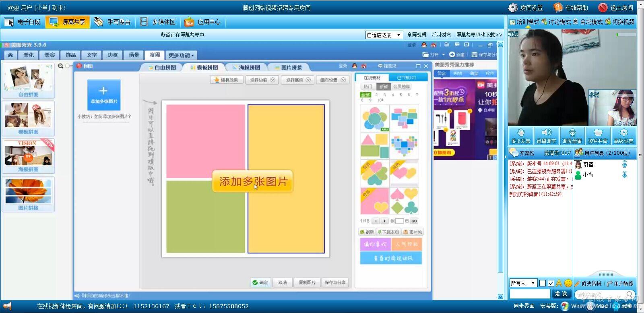
Task: Click the 退出房间 exit icon
Action: coord(603,8)
